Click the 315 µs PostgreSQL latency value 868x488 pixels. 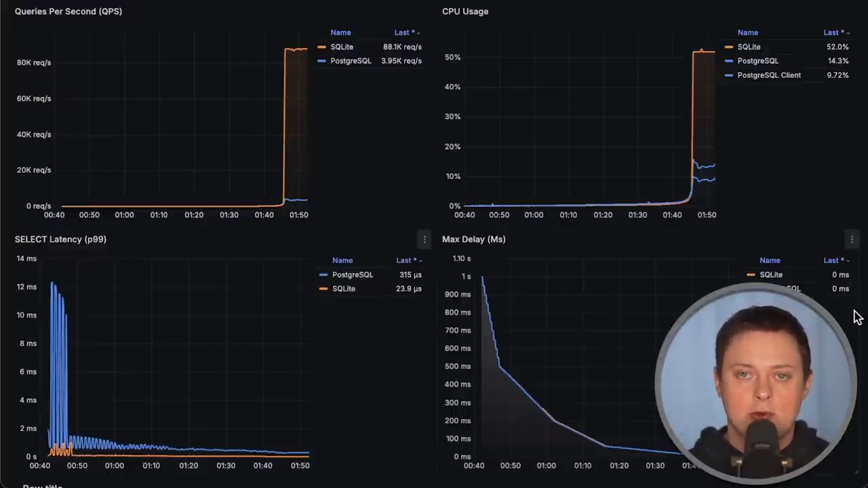410,274
